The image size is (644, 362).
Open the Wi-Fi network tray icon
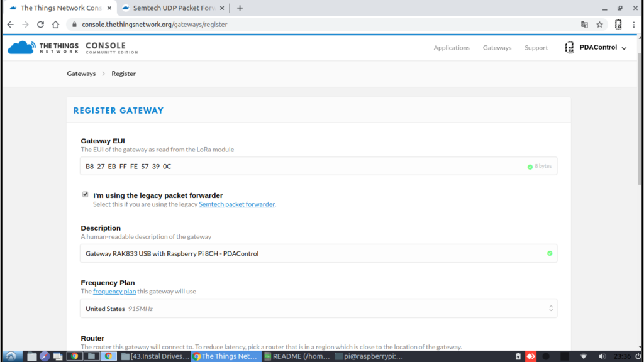coord(584,356)
